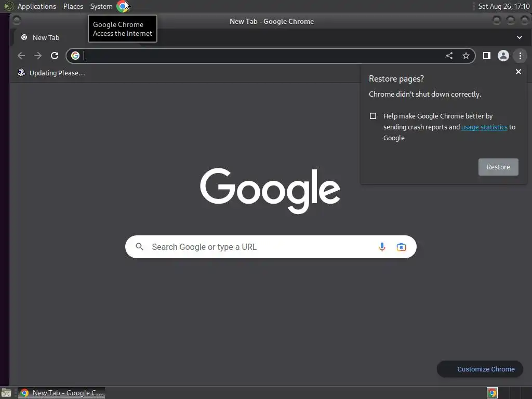This screenshot has height=399, width=532.
Task: Click the browser Back arrow
Action: point(21,56)
